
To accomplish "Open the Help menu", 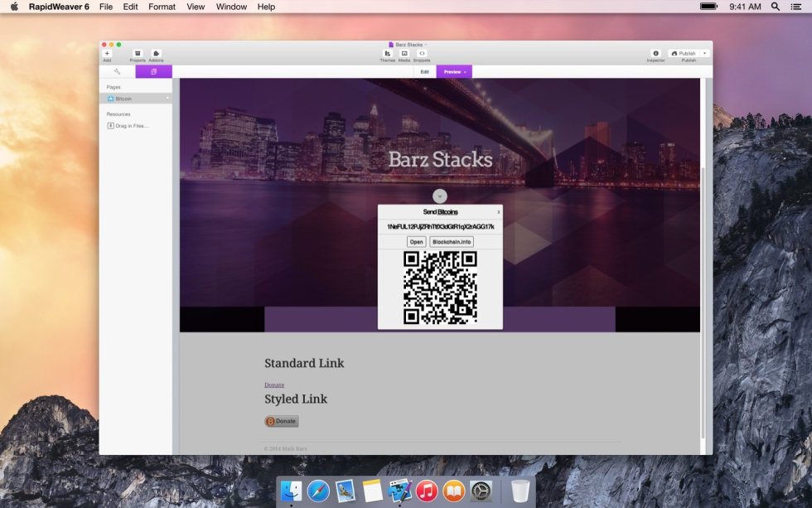I will coord(266,7).
